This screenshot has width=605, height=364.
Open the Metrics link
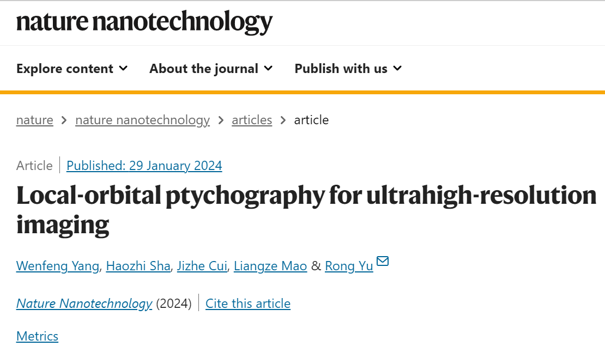[37, 336]
